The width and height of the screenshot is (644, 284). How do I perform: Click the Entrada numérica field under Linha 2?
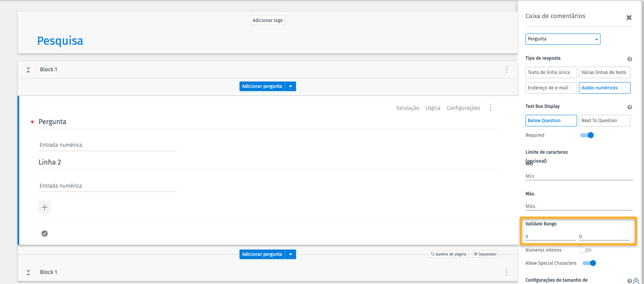[x=108, y=186]
